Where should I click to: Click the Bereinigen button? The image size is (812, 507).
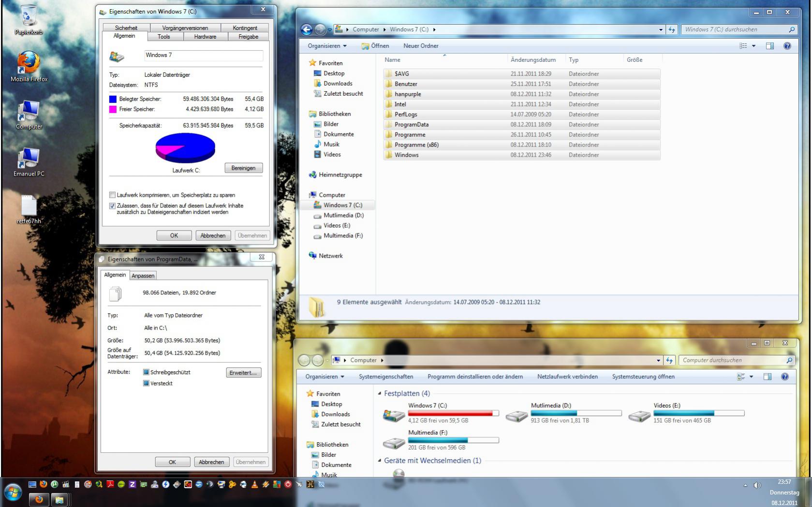[243, 168]
